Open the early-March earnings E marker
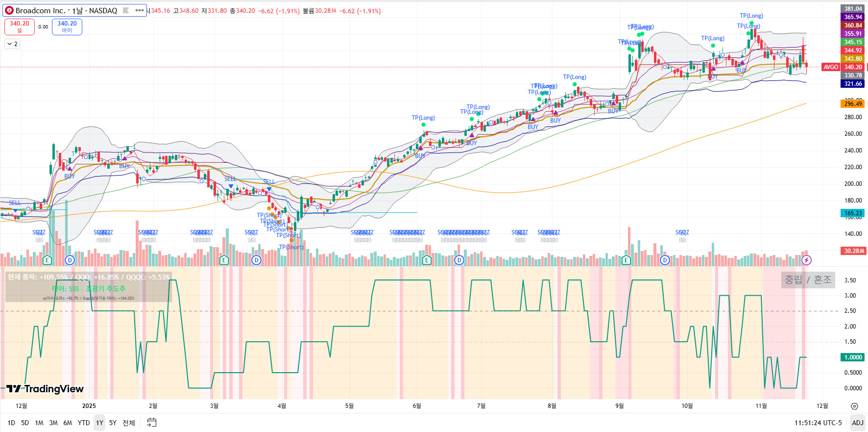Viewport: 868px width, 432px height. (224, 260)
